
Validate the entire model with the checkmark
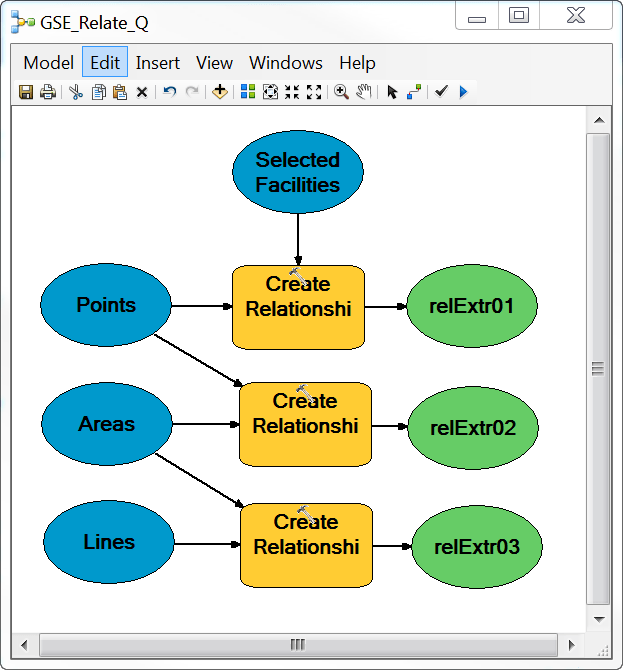point(441,91)
